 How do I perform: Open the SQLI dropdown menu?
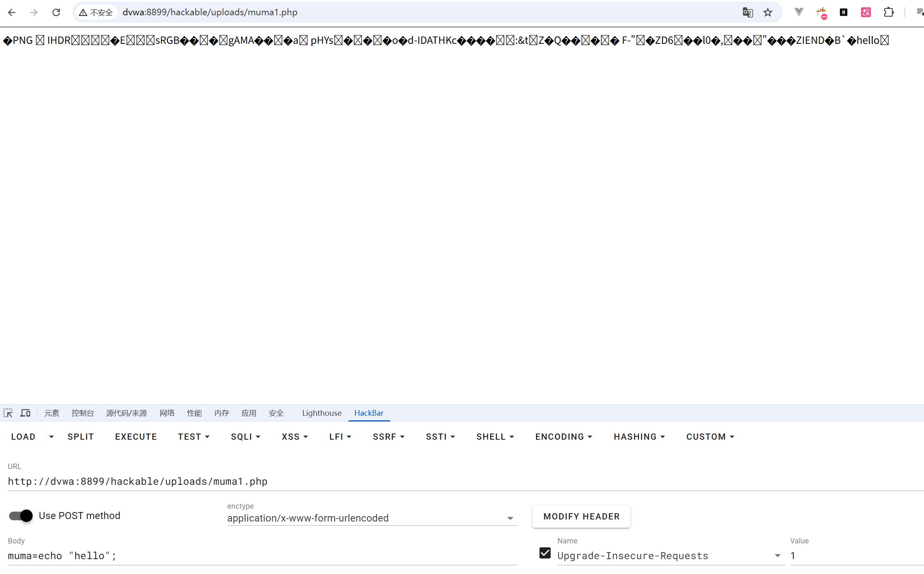point(245,437)
